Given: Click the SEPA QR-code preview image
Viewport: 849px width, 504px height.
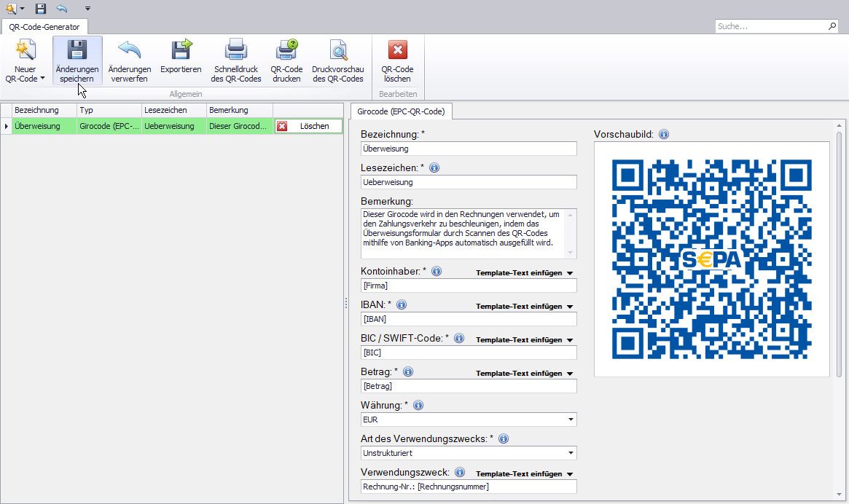Looking at the screenshot, I should [711, 259].
